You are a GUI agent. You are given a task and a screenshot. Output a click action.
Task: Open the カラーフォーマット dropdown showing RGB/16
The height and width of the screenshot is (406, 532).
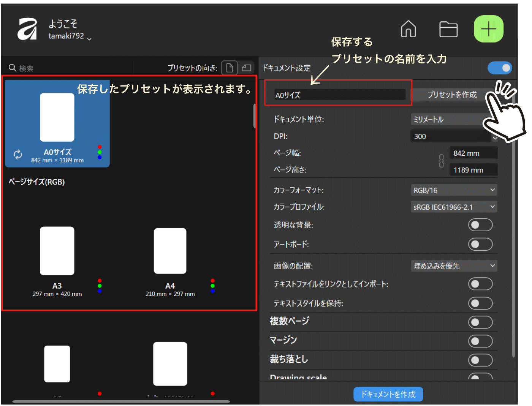[454, 190]
